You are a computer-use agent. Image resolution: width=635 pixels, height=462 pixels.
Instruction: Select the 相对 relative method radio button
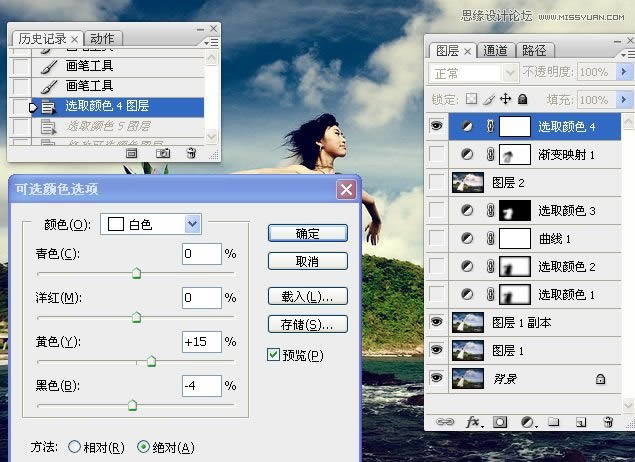pos(74,447)
